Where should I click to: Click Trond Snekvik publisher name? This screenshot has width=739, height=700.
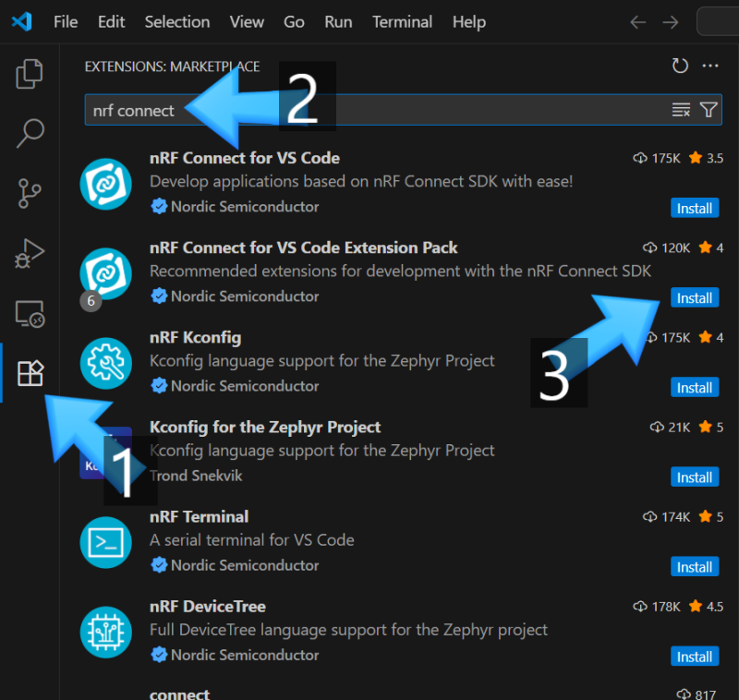196,476
